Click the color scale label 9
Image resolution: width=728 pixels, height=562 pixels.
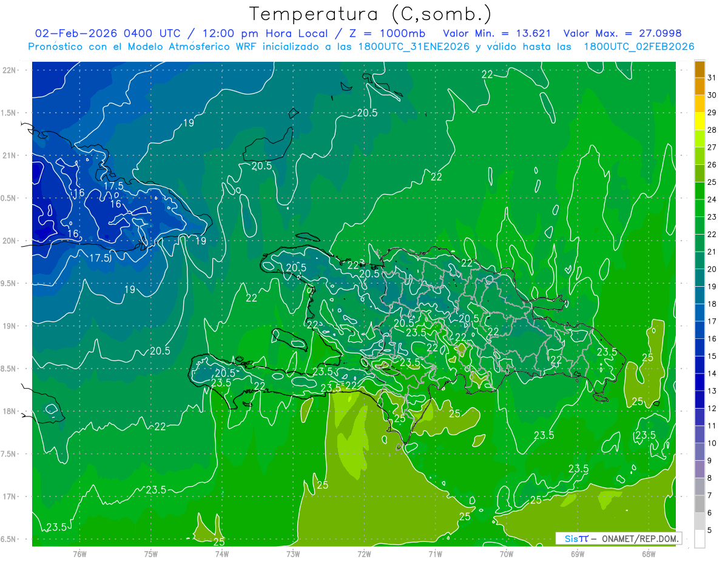click(710, 461)
